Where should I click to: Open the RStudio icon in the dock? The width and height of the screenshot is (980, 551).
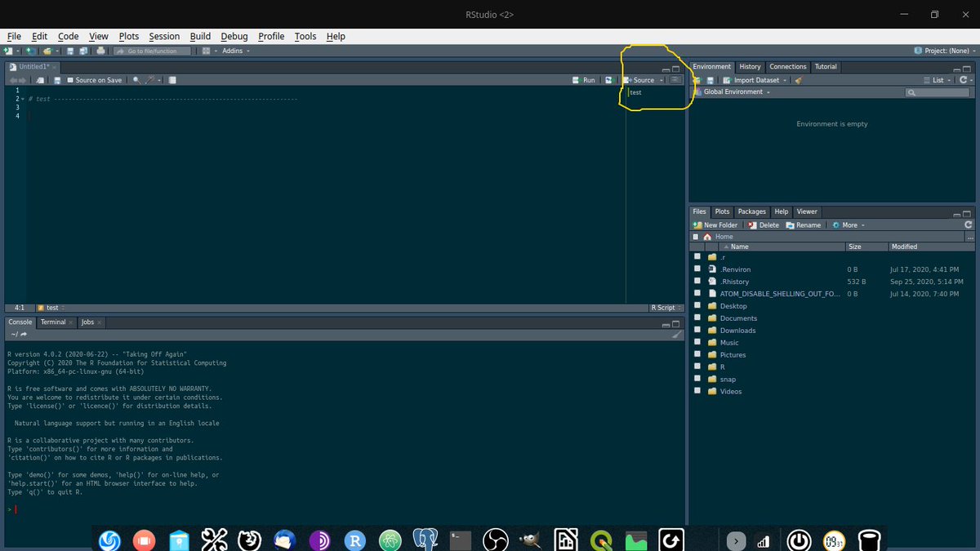tap(354, 540)
